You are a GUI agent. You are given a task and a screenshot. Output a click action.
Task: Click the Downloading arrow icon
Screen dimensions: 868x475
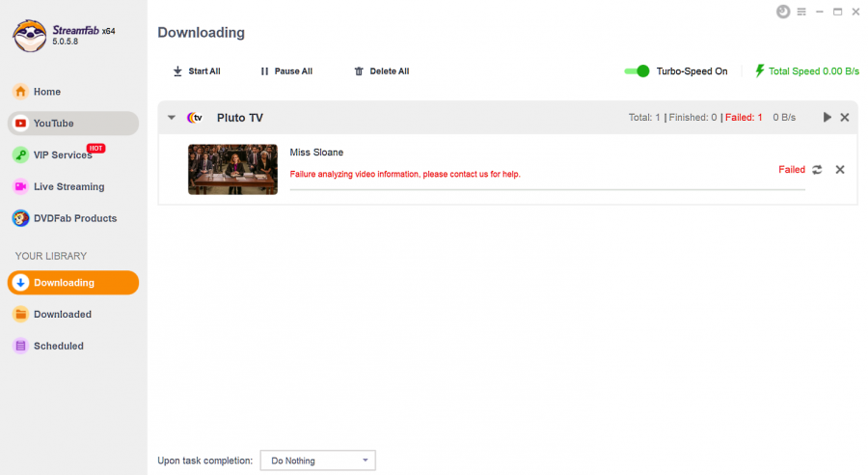point(20,283)
